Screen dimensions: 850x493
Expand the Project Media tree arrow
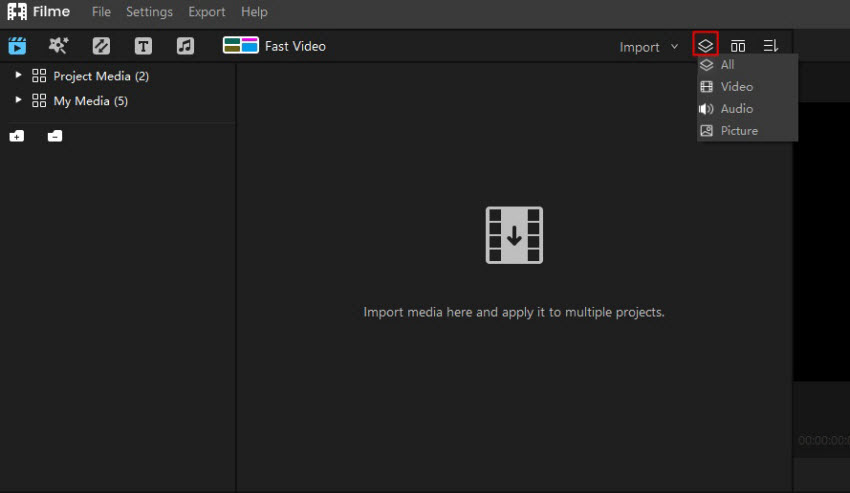point(18,75)
